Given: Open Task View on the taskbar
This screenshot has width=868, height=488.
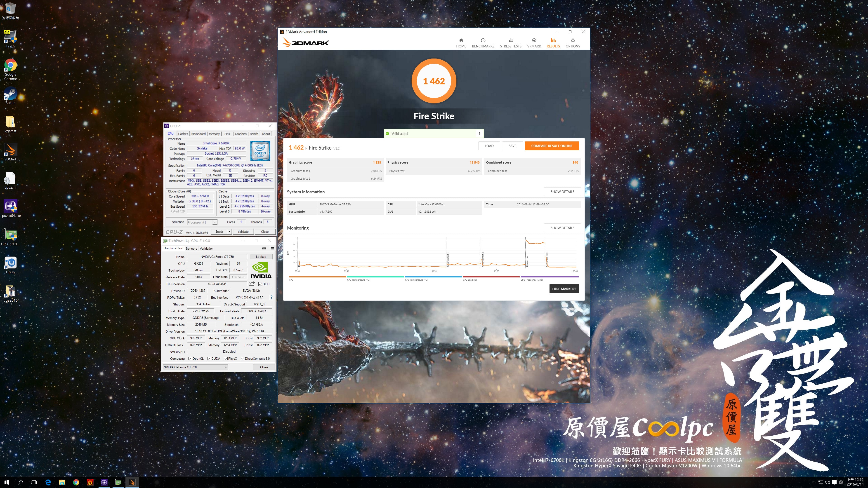Looking at the screenshot, I should [34, 482].
